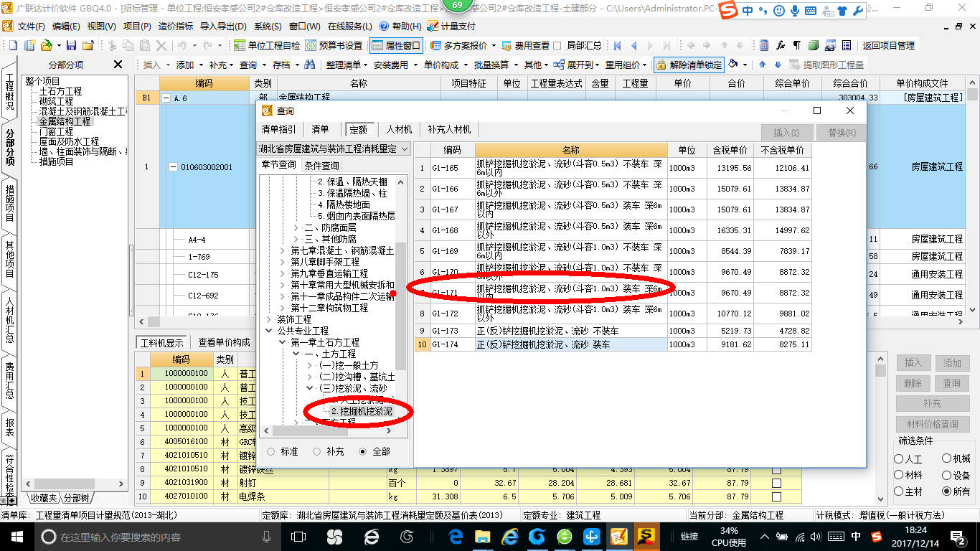Click 替换(R) button in query dialog
Viewport: 980px width, 551px height.
(x=842, y=133)
